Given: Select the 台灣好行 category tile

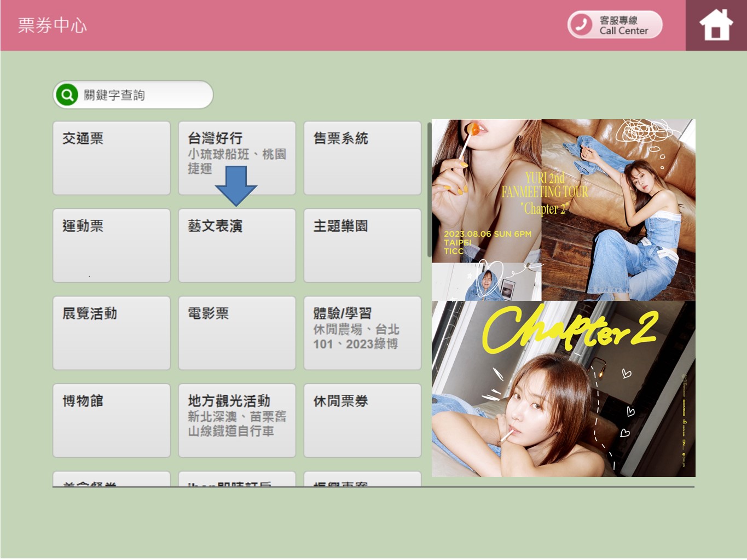Looking at the screenshot, I should (x=237, y=158).
